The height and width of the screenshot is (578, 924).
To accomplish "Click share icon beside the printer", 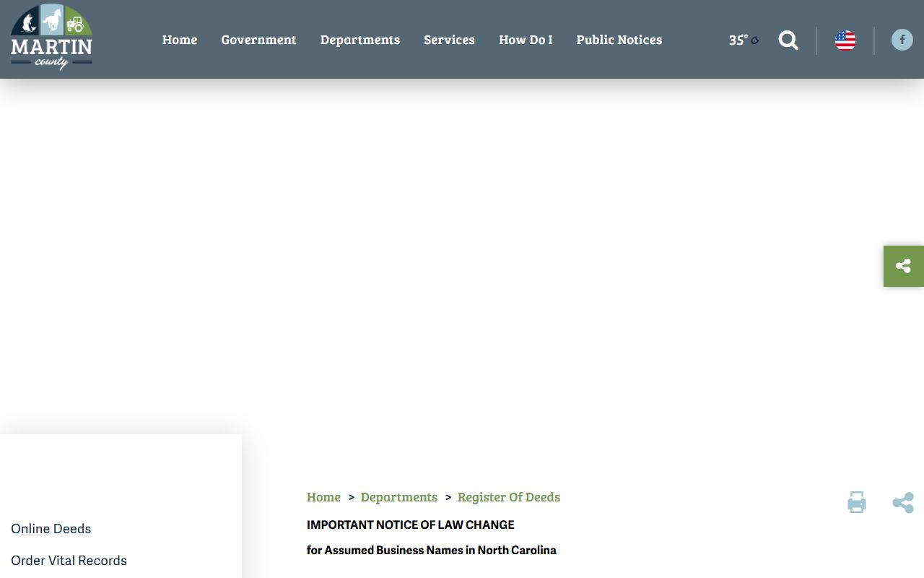I will (903, 503).
